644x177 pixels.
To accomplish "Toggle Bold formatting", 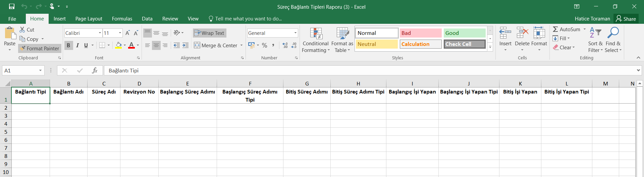I will click(68, 45).
